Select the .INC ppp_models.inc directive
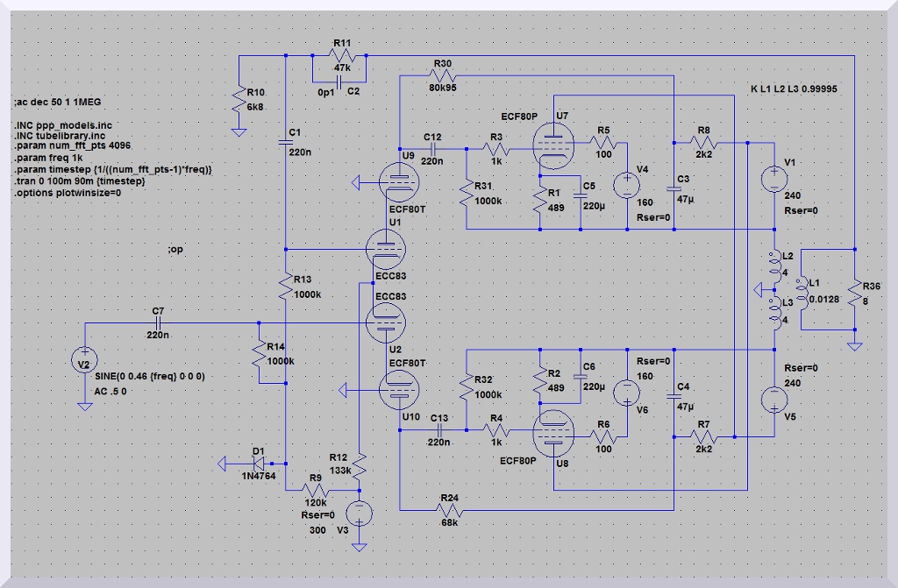898x588 pixels. point(62,125)
